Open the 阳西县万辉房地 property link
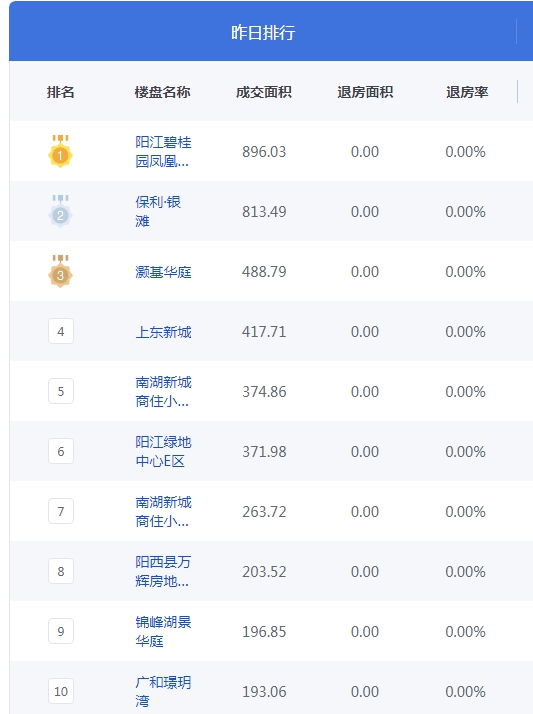Viewport: 533px width, 714px height. (163, 571)
